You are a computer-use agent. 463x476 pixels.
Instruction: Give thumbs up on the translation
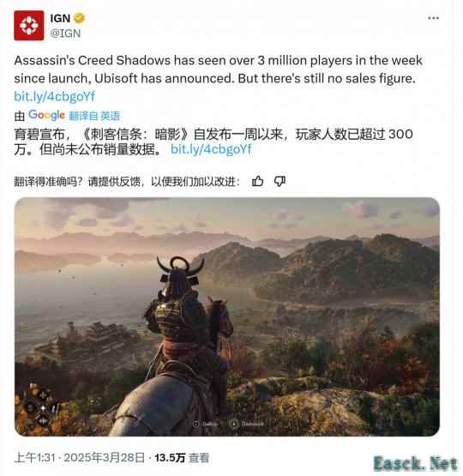tap(257, 181)
